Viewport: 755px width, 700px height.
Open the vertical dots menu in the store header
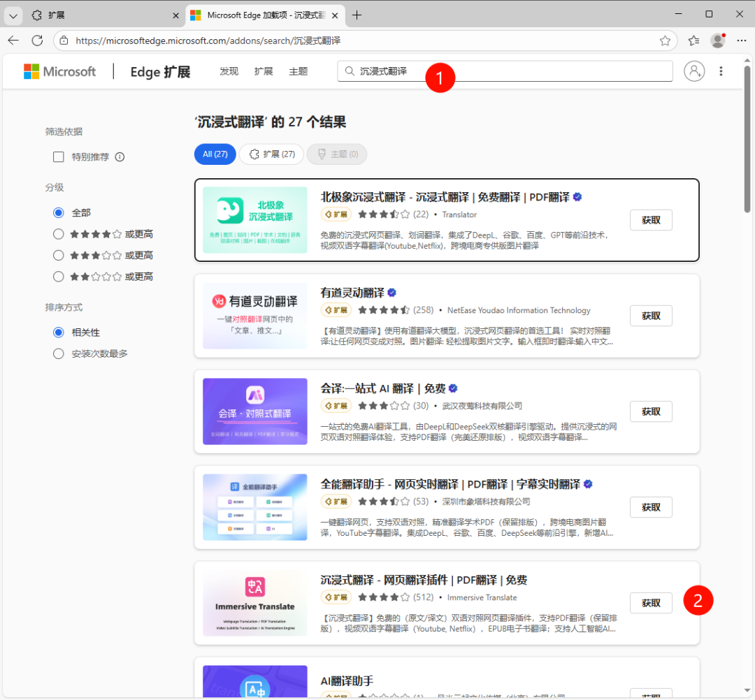[x=721, y=71]
